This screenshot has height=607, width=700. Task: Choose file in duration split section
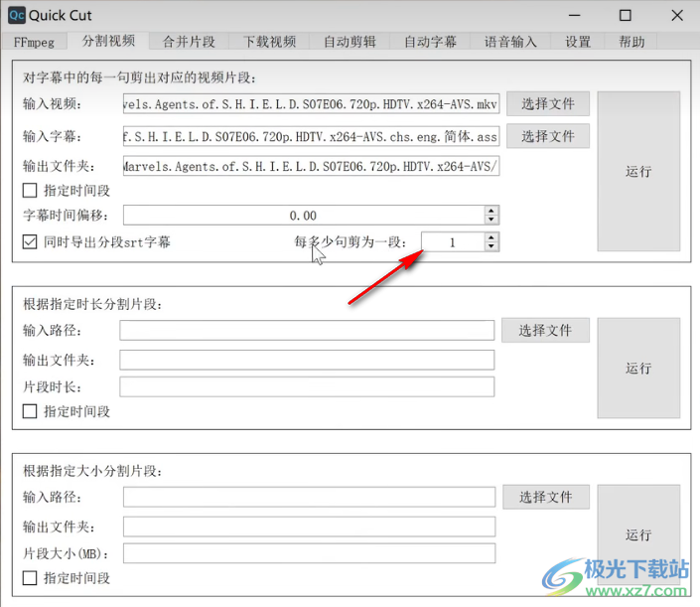pos(545,330)
